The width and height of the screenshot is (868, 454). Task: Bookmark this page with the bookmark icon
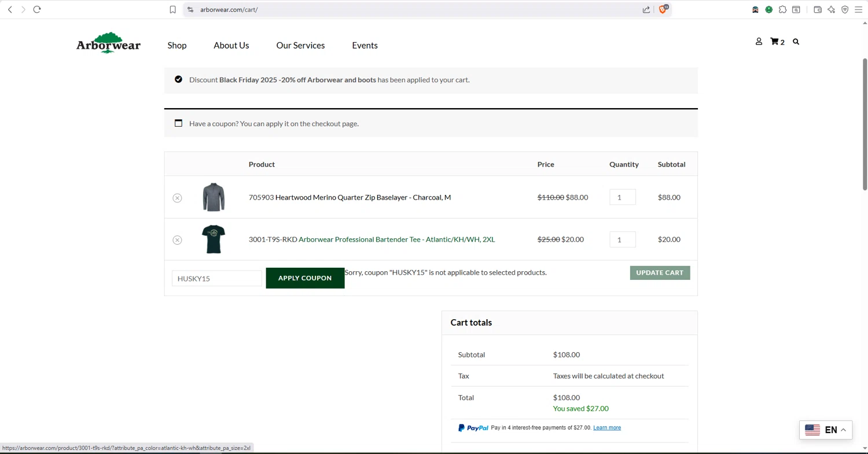(172, 9)
